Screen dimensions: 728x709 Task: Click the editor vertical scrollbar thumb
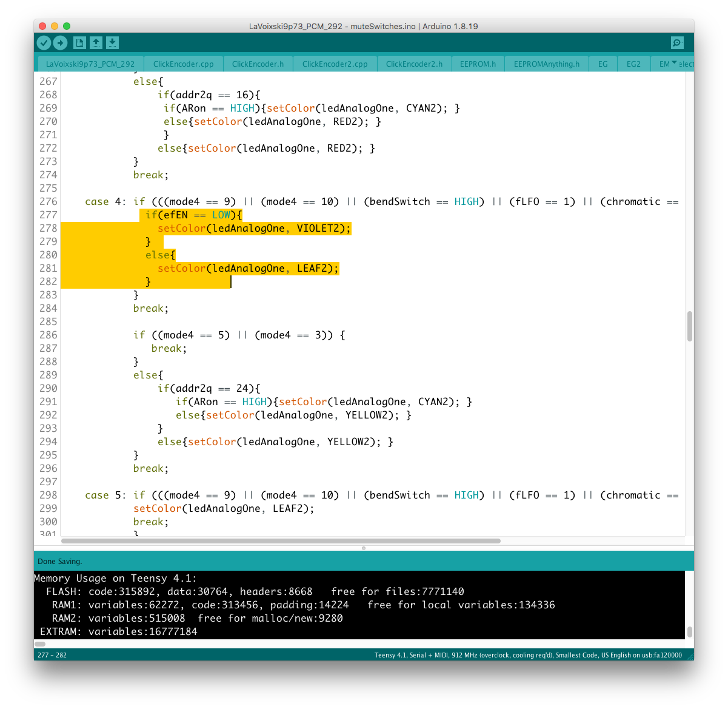point(689,326)
